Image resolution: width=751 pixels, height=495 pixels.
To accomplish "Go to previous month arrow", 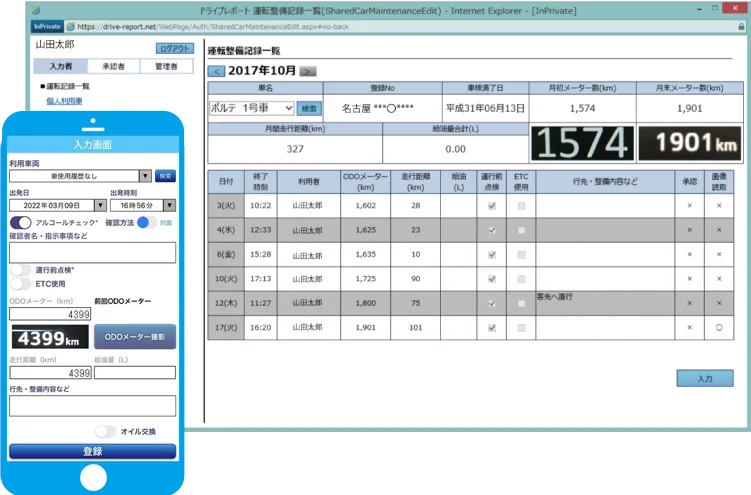I will coord(216,71).
